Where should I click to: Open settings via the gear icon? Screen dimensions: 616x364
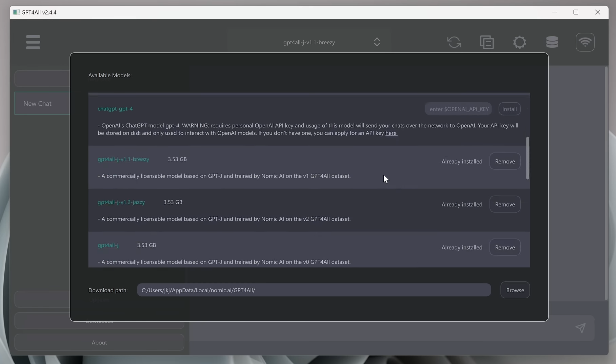click(x=519, y=42)
